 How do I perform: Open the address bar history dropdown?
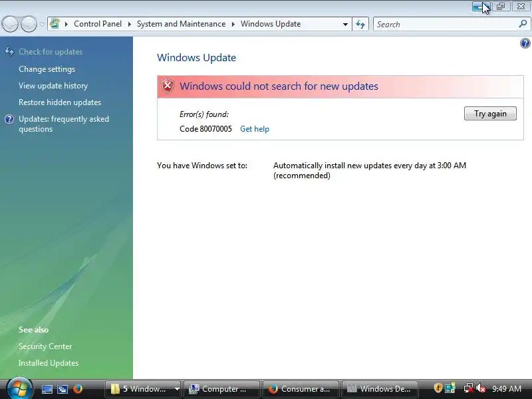pos(345,25)
